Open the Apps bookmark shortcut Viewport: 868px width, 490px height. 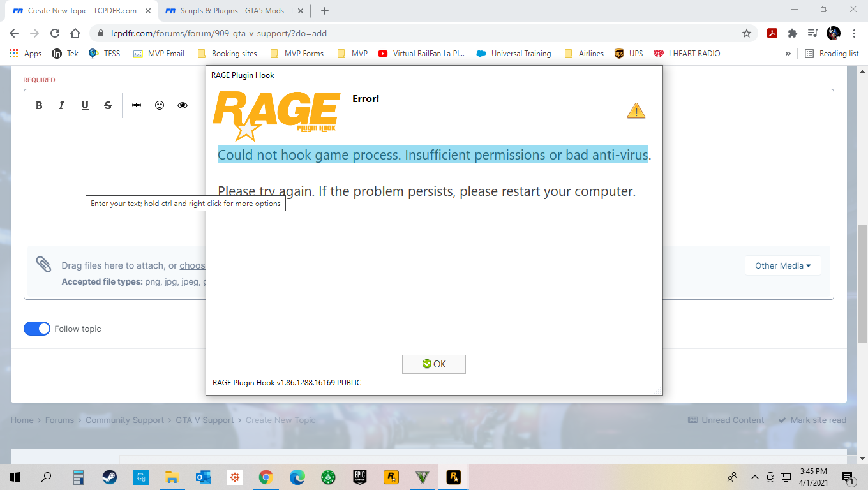pos(26,54)
